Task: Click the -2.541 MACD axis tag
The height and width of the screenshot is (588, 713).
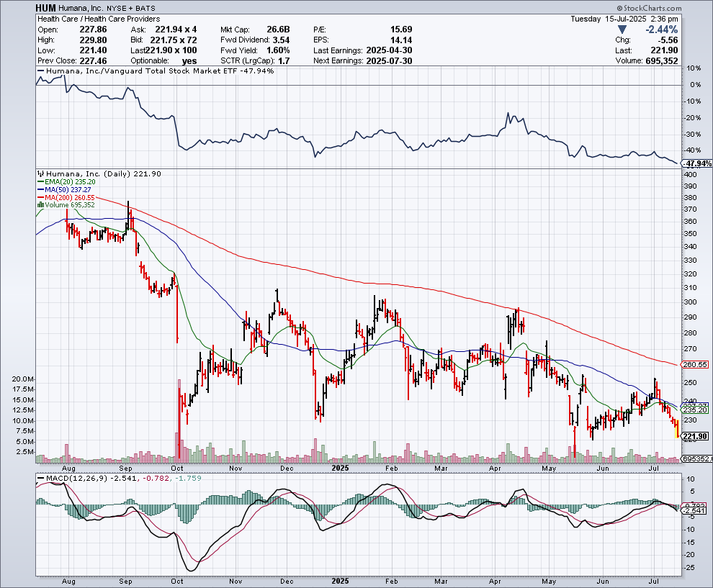Action: (x=694, y=511)
